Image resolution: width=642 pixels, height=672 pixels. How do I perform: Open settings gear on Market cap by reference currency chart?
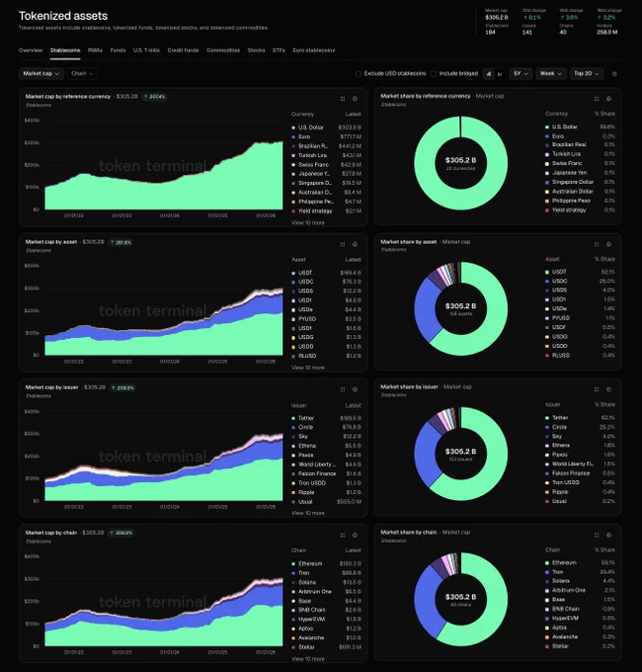click(355, 99)
